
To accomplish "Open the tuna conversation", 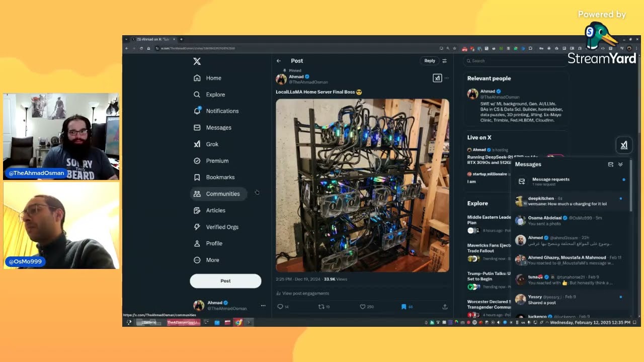I will pyautogui.click(x=571, y=280).
